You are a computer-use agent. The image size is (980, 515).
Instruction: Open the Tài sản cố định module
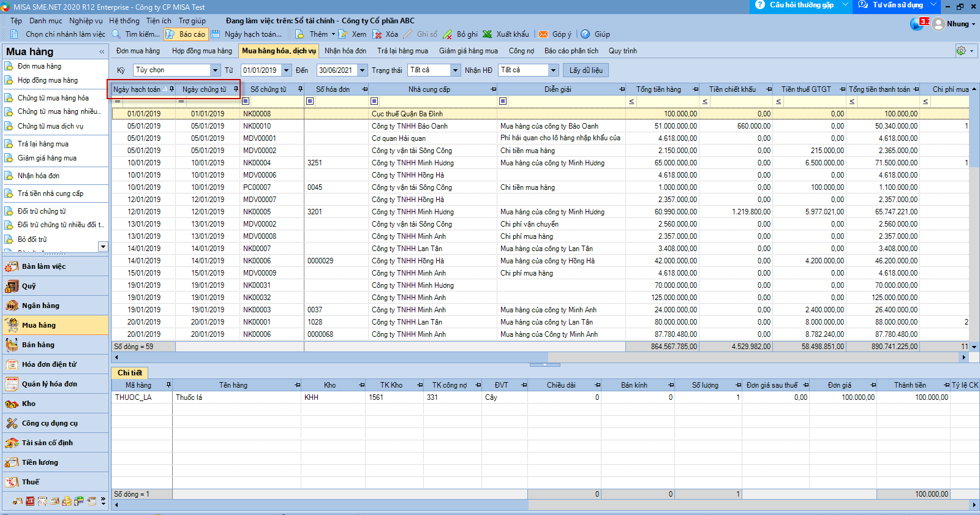coord(55,443)
